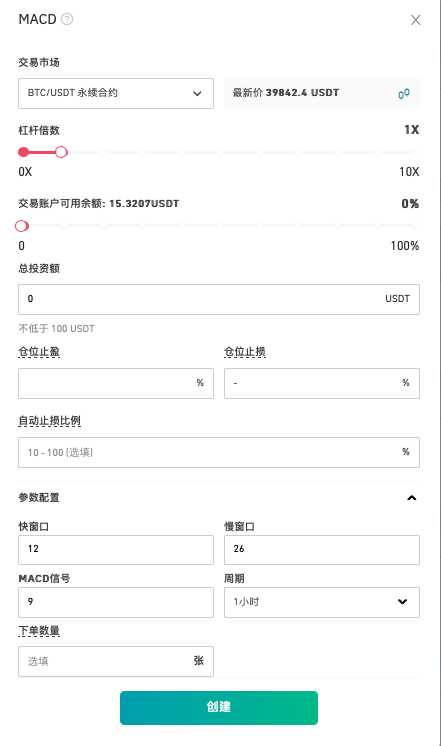Click the candlestick chart icon beside latest price
This screenshot has height=746, width=441.
pos(404,94)
